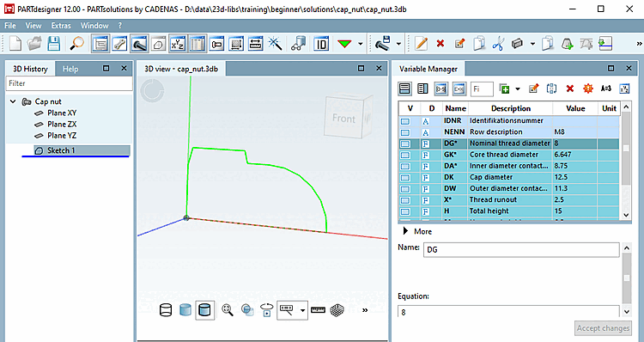
Task: Toggle the XYZ window toolbar button
Action: 178,44
